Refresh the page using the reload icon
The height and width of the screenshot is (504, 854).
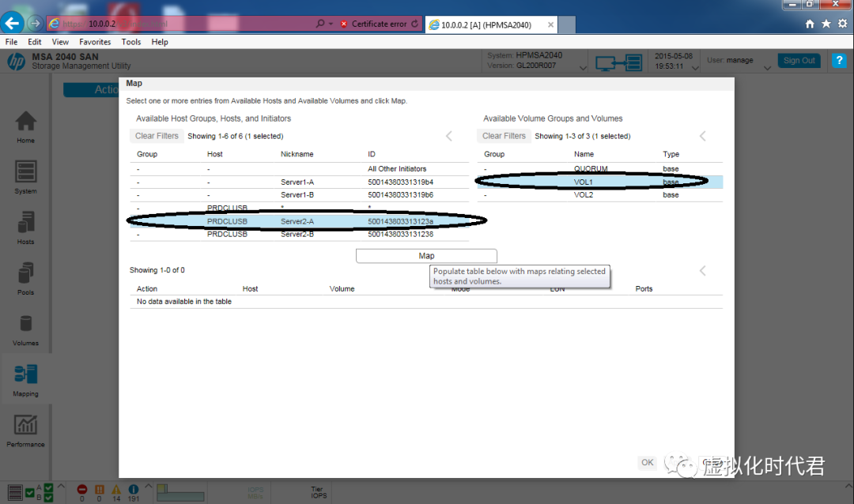click(415, 24)
